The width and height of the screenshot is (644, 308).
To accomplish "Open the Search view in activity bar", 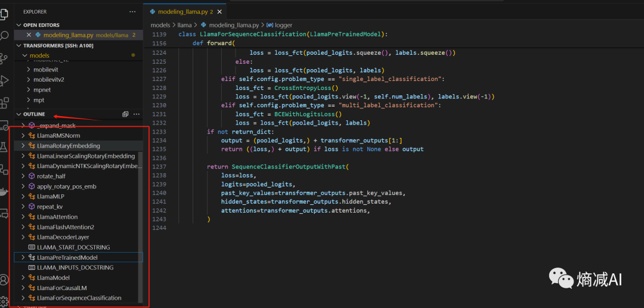I will [4, 36].
